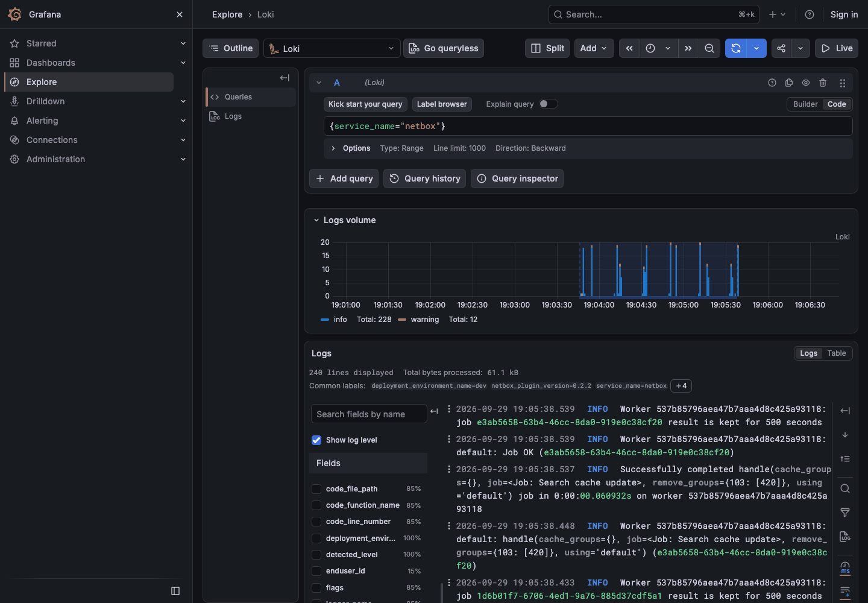Screen dimensions: 868x603
Task: Switch to Builder query mode
Action: (x=805, y=104)
